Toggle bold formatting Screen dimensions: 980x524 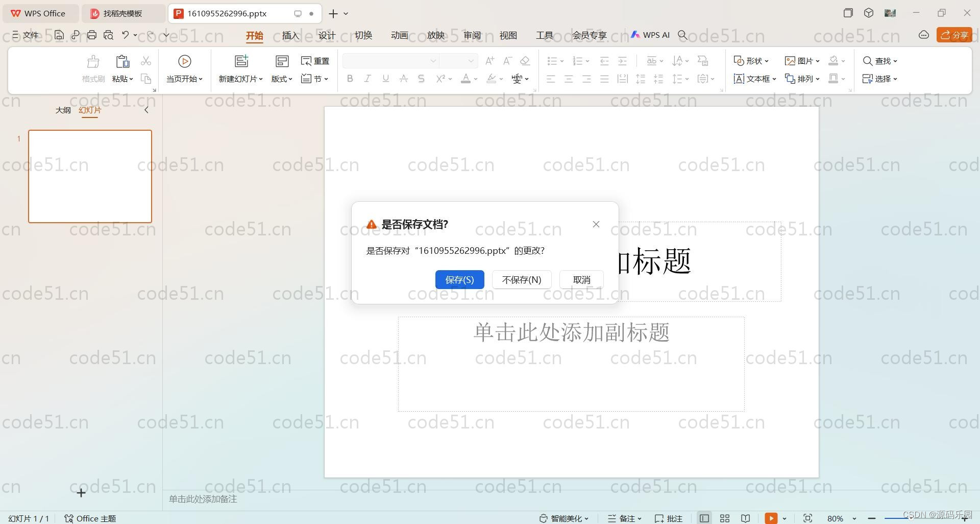pos(350,79)
